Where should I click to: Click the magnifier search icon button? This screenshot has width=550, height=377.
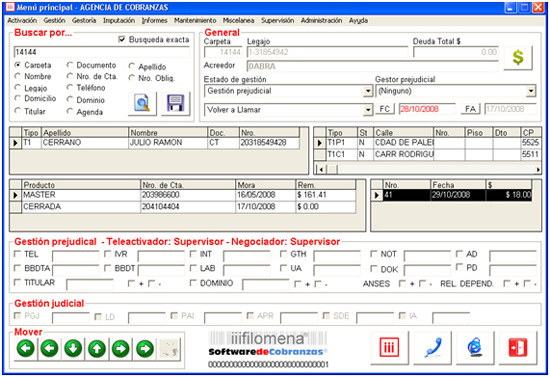click(142, 103)
